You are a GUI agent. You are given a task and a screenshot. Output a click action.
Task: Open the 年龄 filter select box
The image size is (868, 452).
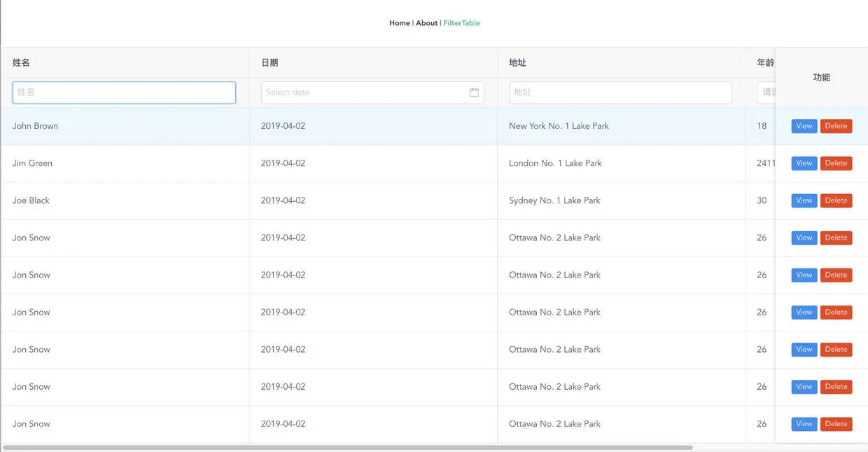point(766,93)
